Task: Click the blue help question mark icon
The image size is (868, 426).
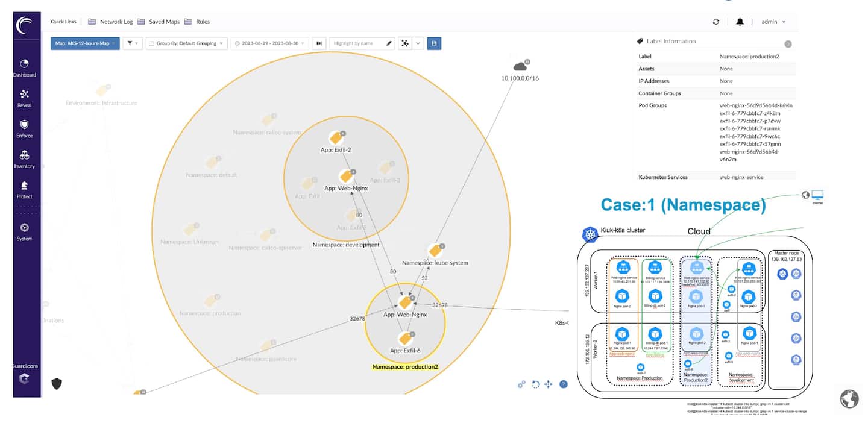Action: (563, 384)
